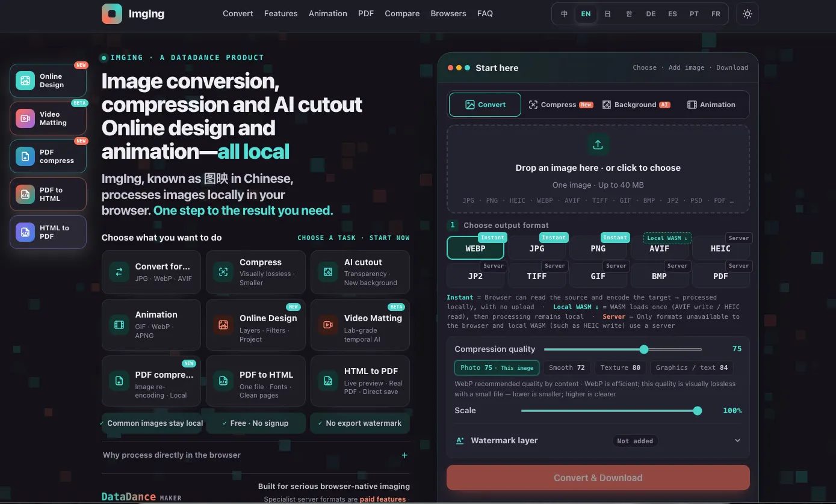836x504 pixels.
Task: Apply the 'Texture 80' quality preset
Action: click(x=621, y=367)
